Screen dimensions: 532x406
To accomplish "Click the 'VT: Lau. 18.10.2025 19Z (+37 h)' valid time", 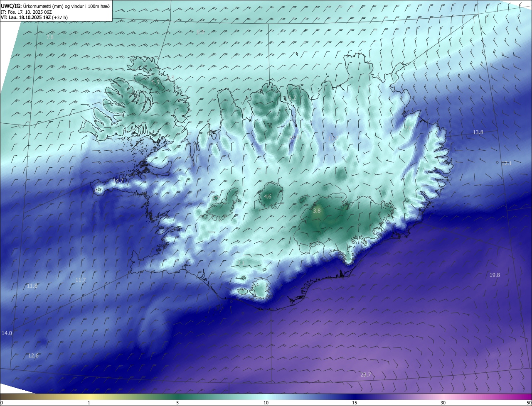I will (34, 17).
